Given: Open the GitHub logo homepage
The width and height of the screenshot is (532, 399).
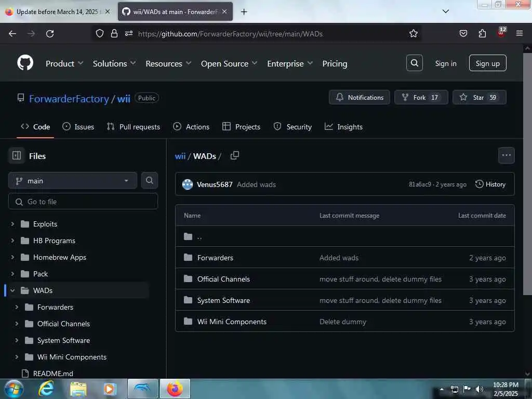Looking at the screenshot, I should [25, 63].
